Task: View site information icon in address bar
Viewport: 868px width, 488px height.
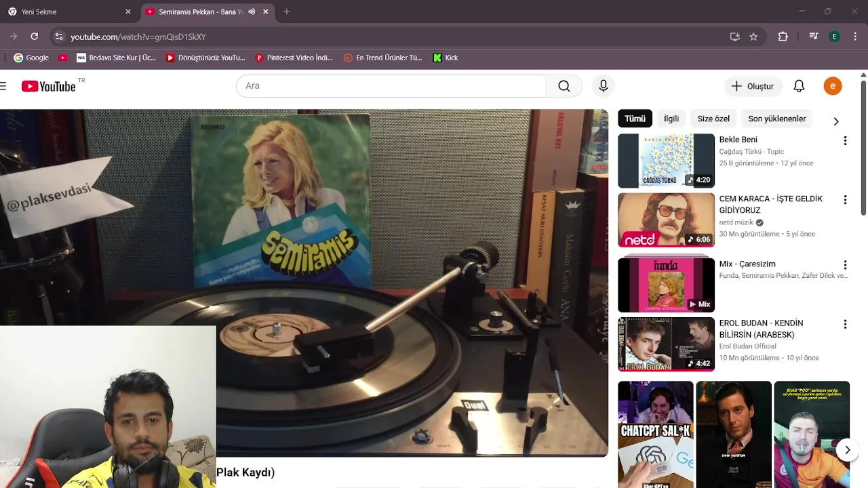Action: (58, 37)
